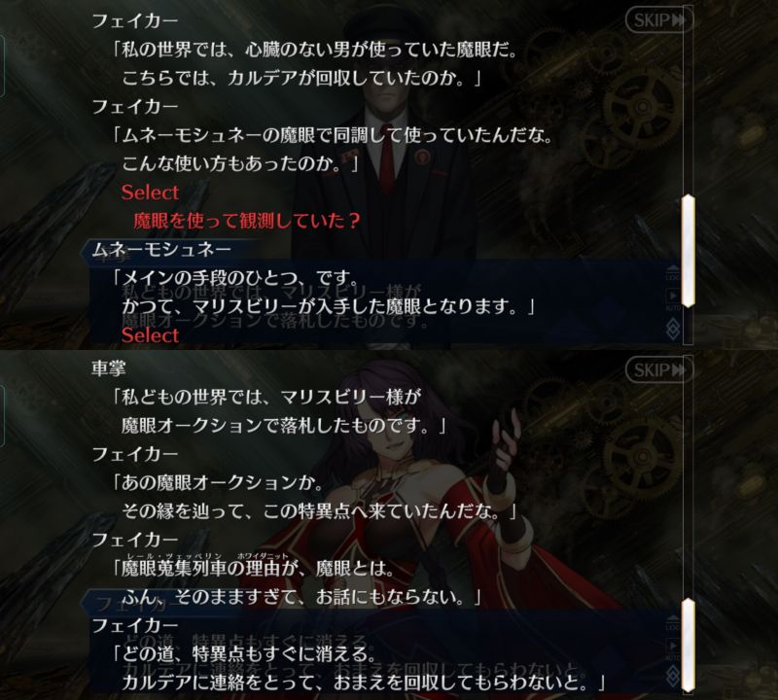Viewport: 778px width, 700px height.
Task: Click the upper backlog scrollbar thumb
Action: click(x=689, y=251)
